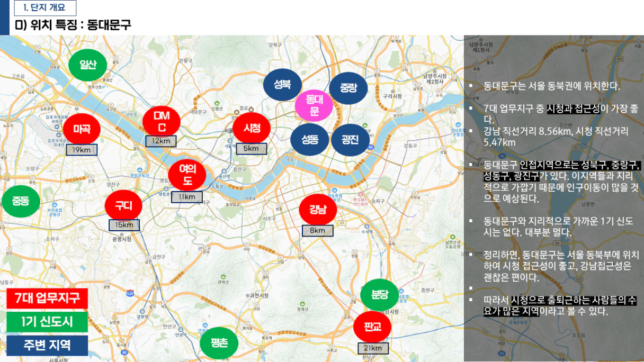Image resolution: width=644 pixels, height=362 pixels.
Task: Select the '1. 단지 개요' section tag
Action: click(x=44, y=8)
